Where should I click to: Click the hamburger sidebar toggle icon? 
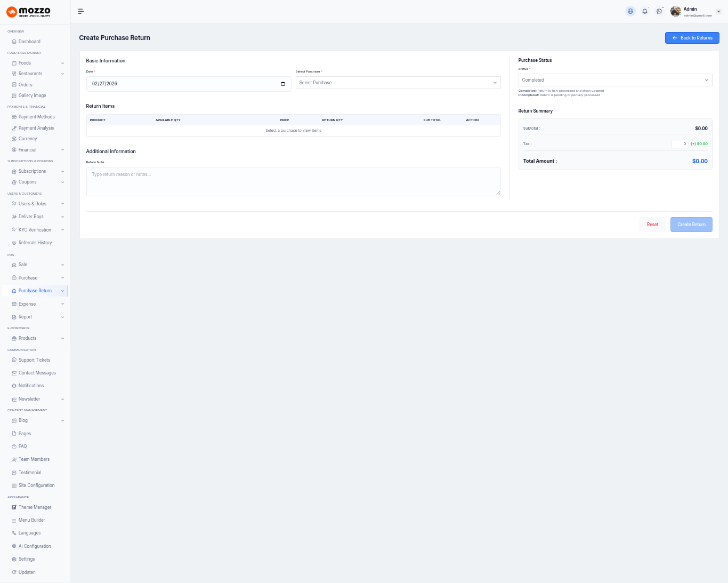(81, 11)
